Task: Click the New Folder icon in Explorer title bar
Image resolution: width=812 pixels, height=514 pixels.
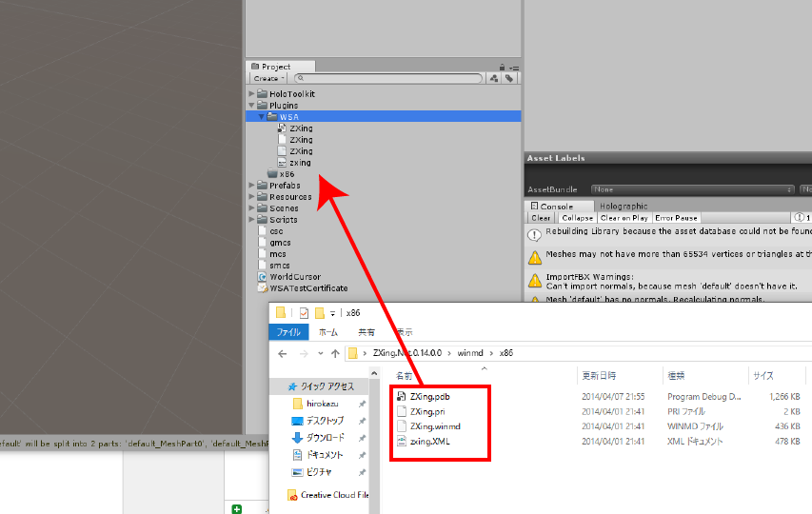Action: pyautogui.click(x=320, y=313)
